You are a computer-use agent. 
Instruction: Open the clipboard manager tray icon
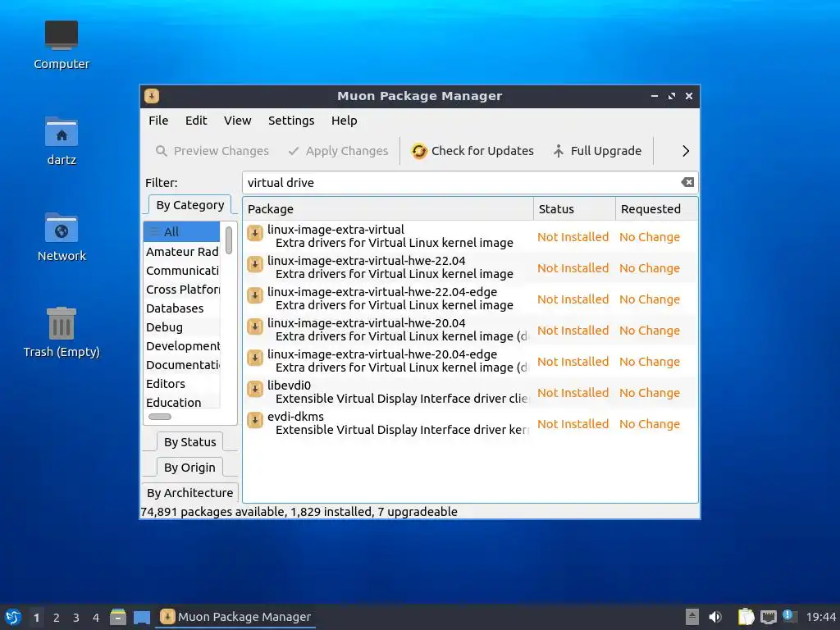point(746,617)
